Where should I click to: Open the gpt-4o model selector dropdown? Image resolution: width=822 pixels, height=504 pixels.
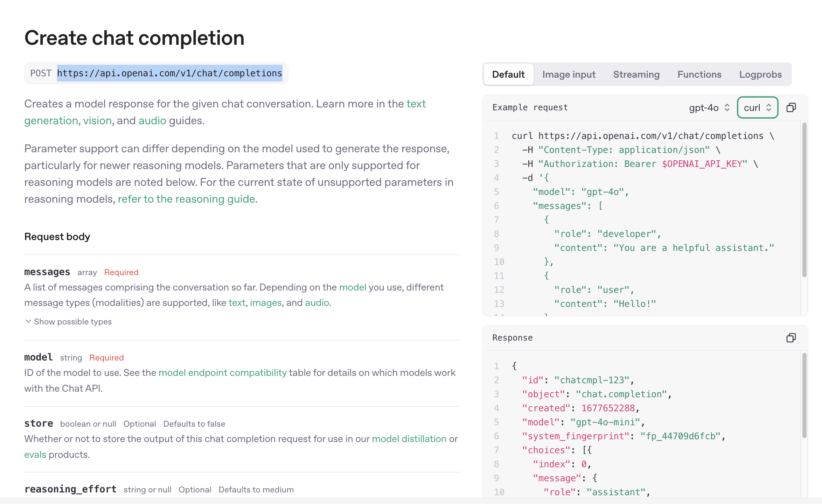(709, 107)
